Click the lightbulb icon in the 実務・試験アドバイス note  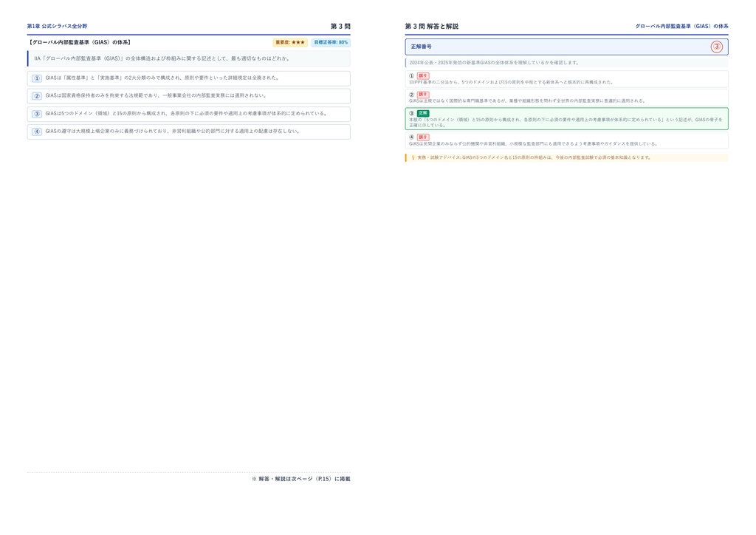413,157
